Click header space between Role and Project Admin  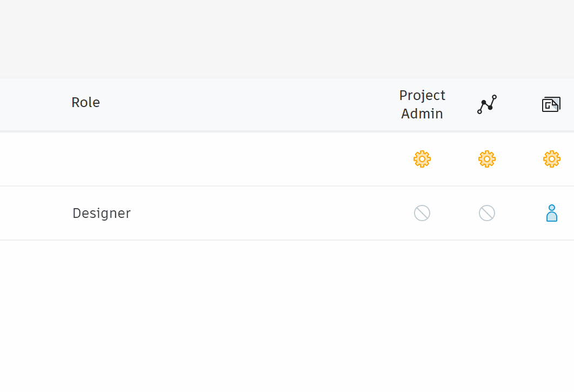[243, 104]
